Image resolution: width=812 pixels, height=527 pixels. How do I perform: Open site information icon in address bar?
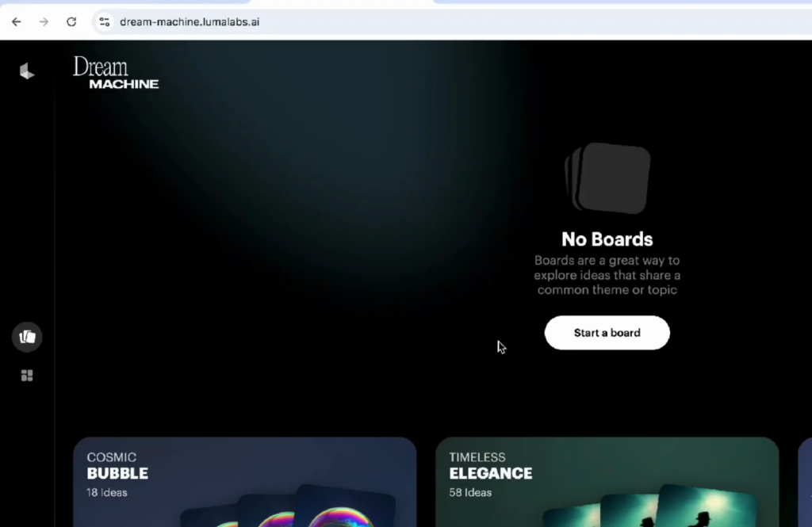point(104,21)
